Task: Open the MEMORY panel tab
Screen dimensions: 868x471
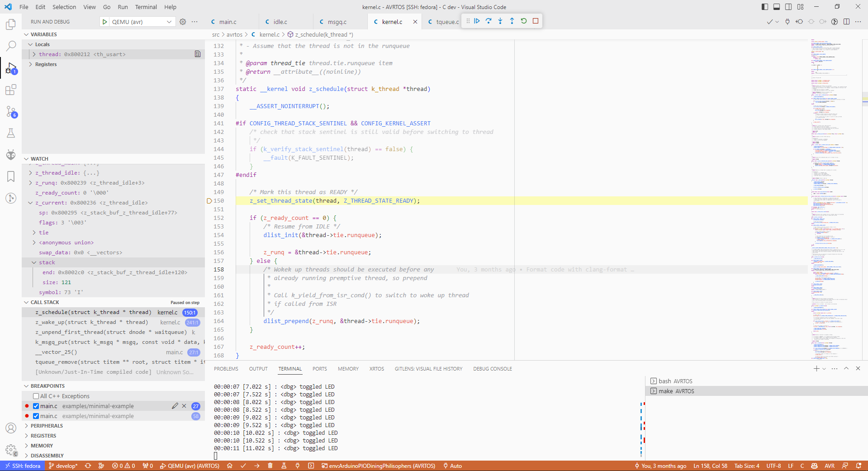Action: coord(348,369)
